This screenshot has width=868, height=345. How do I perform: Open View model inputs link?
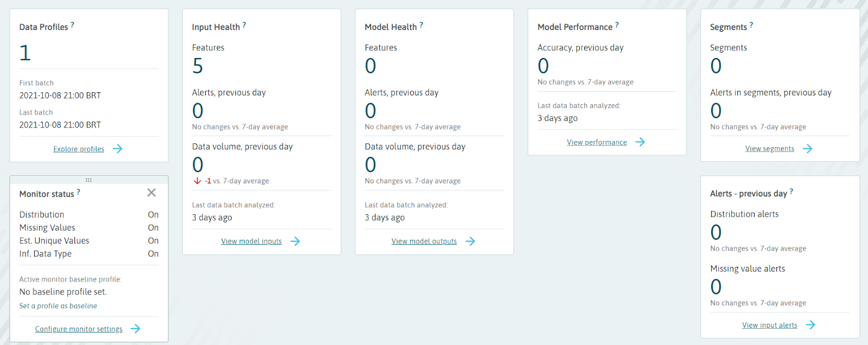(251, 241)
